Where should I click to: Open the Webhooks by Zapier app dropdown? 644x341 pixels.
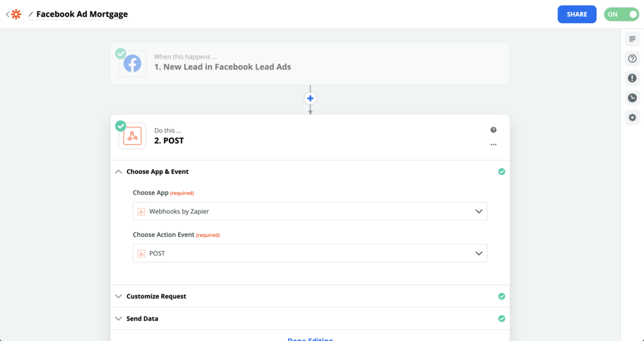pyautogui.click(x=310, y=211)
